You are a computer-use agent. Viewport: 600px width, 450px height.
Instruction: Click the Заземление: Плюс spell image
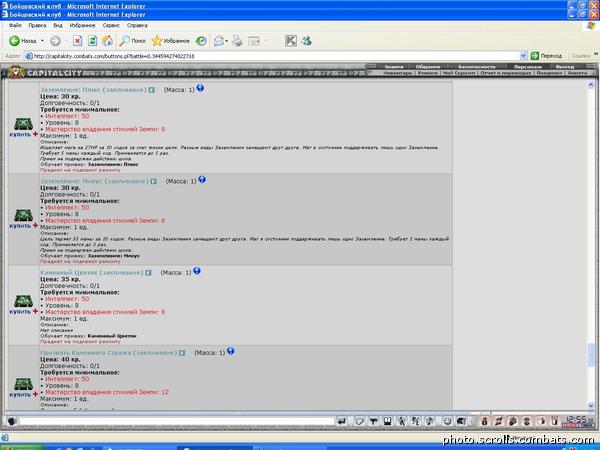(23, 124)
